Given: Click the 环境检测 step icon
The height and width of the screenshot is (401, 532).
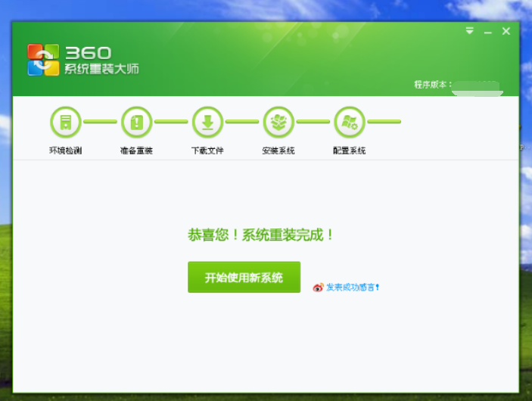Looking at the screenshot, I should point(65,121).
